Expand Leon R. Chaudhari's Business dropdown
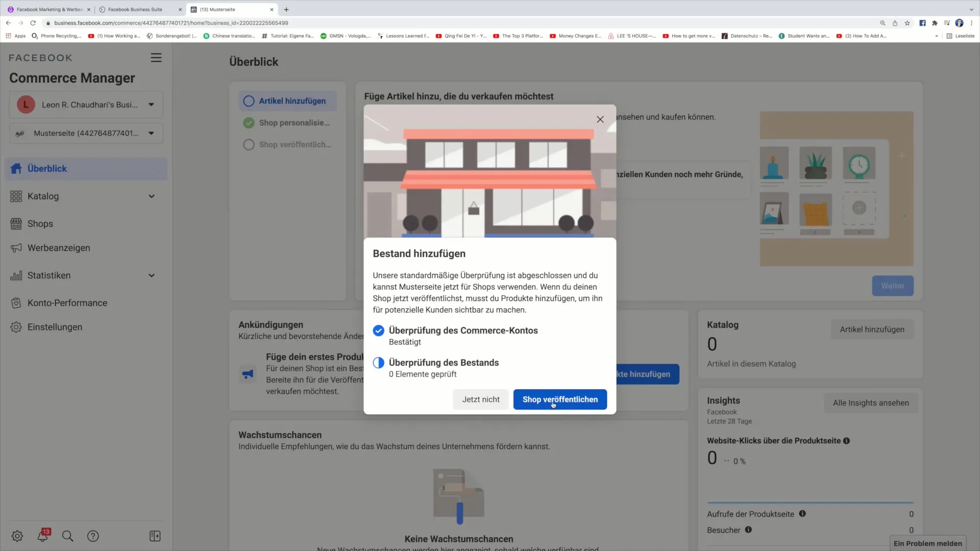The height and width of the screenshot is (551, 980). pyautogui.click(x=150, y=104)
